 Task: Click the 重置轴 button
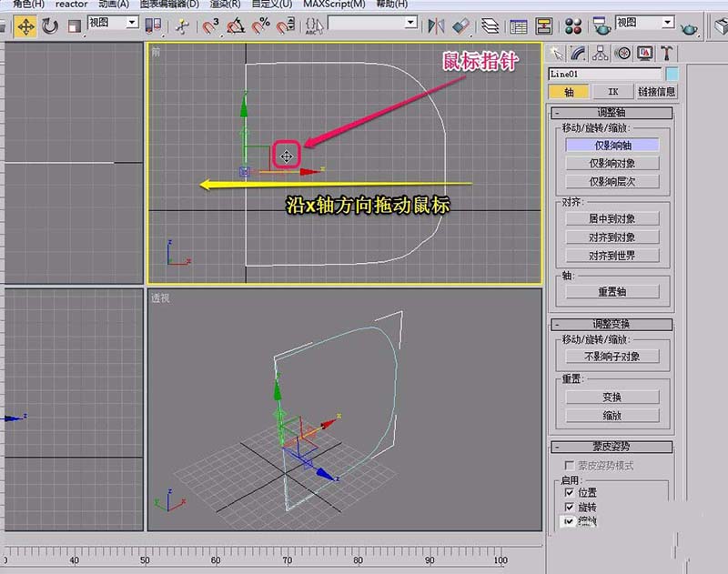click(612, 292)
